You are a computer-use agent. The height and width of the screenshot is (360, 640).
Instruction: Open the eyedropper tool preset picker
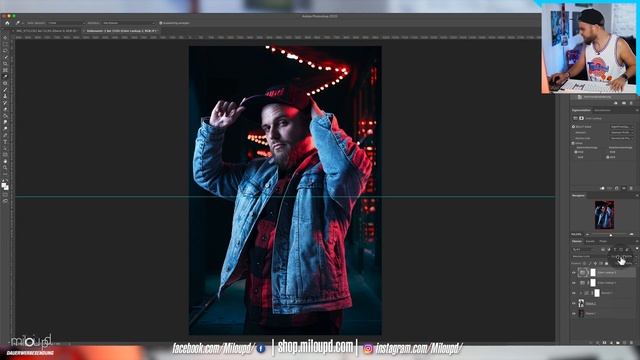click(18, 23)
